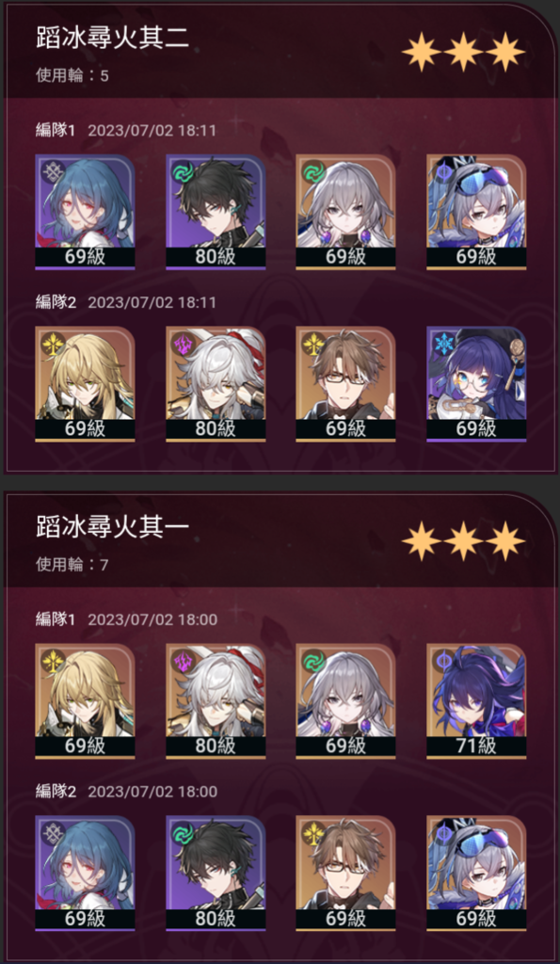Click the lightning element icon on 其二 編隊2 white-haired character

point(182,343)
